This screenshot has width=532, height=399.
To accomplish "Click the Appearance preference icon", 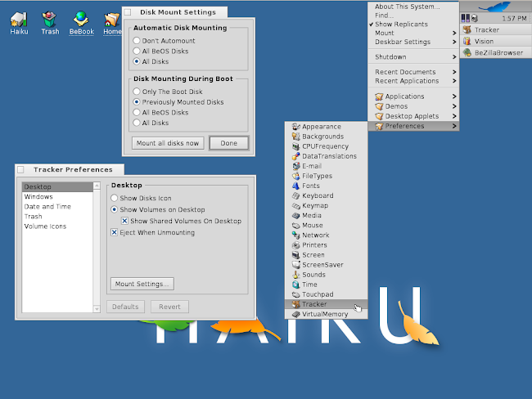I will pos(295,127).
